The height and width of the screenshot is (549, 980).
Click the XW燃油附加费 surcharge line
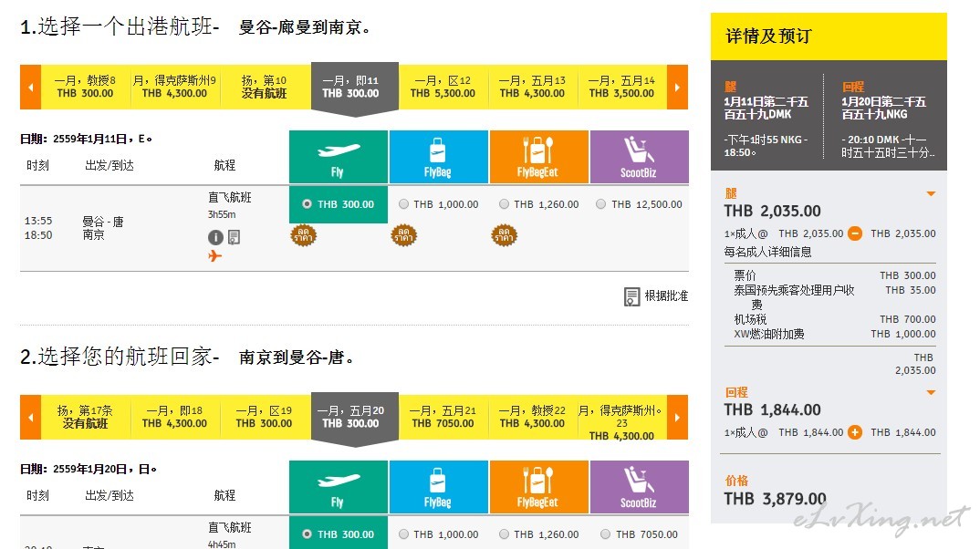coord(834,334)
